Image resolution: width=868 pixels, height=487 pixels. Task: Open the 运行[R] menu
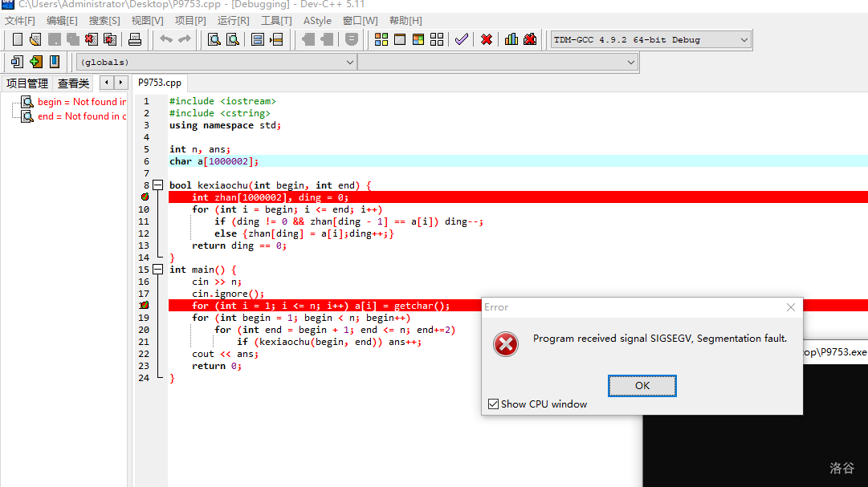(233, 21)
